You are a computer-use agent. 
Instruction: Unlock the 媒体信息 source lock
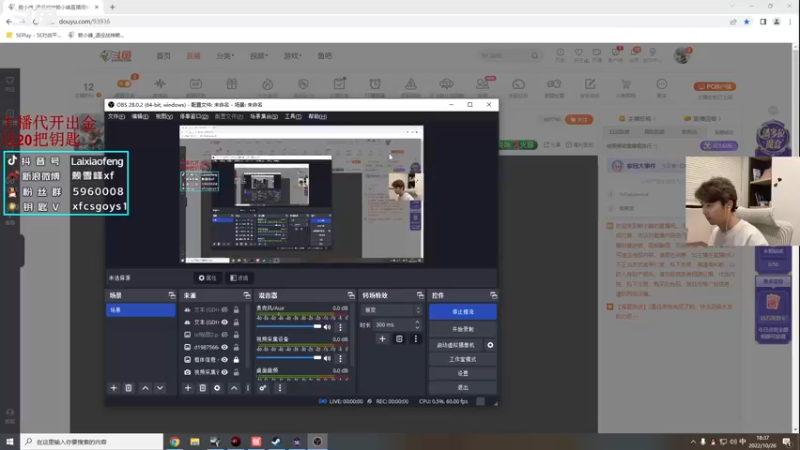[x=236, y=360]
